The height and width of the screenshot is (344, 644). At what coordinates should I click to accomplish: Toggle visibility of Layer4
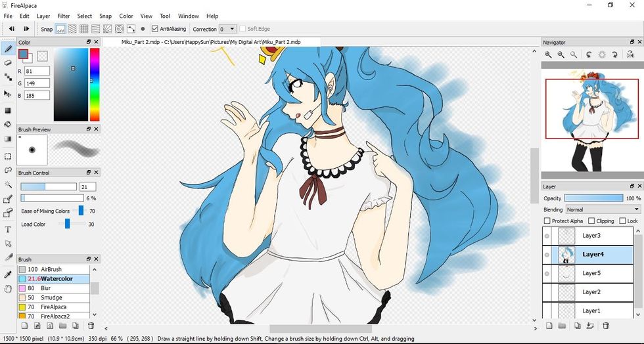click(x=547, y=255)
